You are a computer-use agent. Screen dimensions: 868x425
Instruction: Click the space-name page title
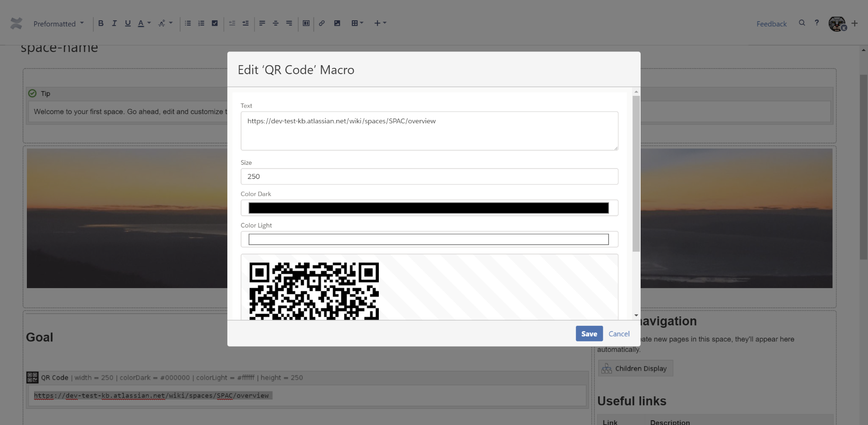tap(59, 47)
